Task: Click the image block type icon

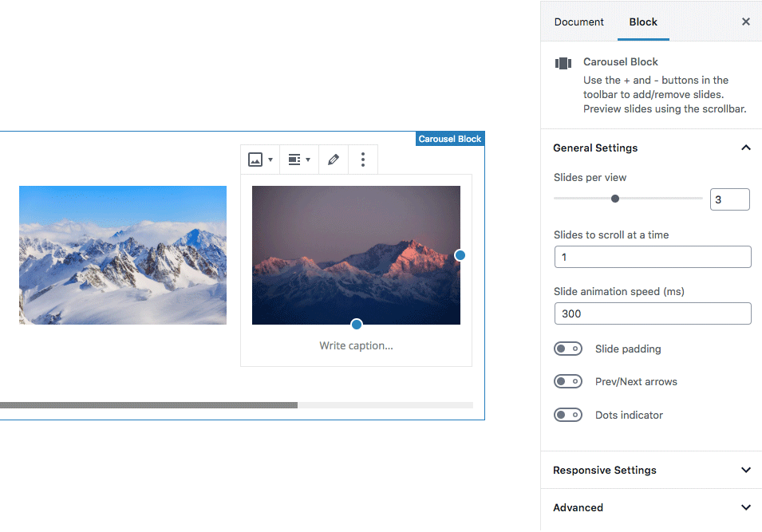Action: (x=260, y=160)
